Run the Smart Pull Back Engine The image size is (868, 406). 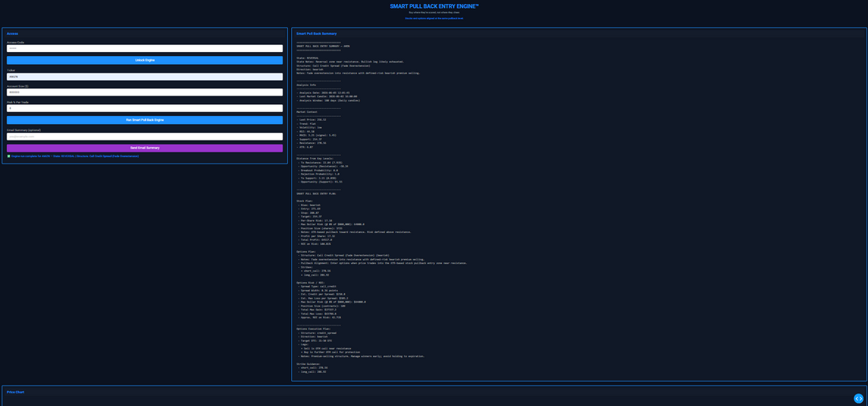click(x=144, y=119)
